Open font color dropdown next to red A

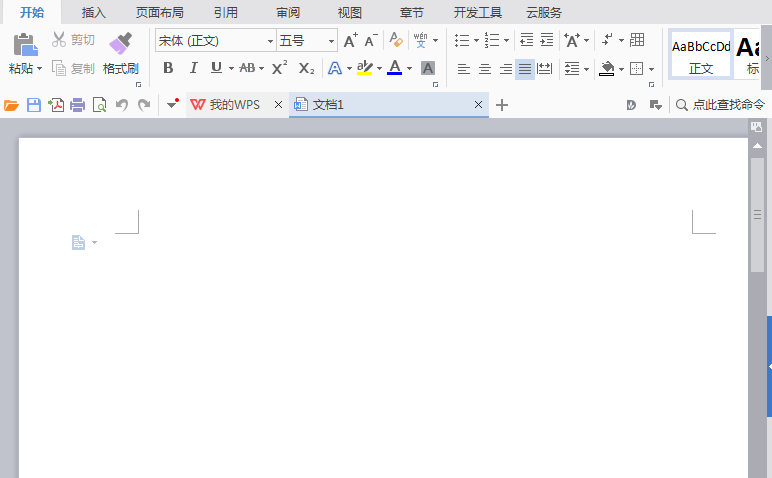(411, 69)
